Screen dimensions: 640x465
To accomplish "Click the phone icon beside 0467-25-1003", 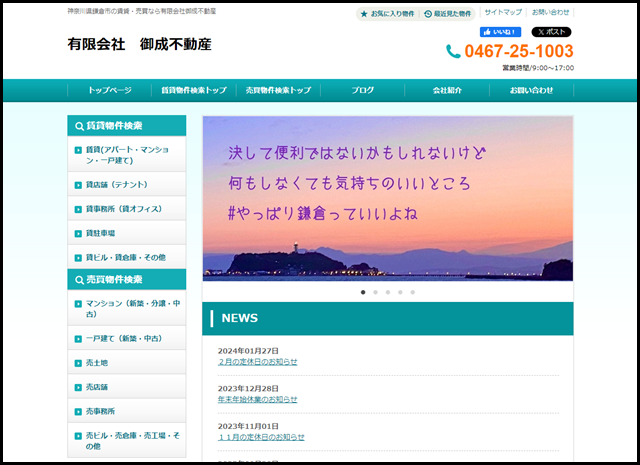I will click(x=453, y=51).
